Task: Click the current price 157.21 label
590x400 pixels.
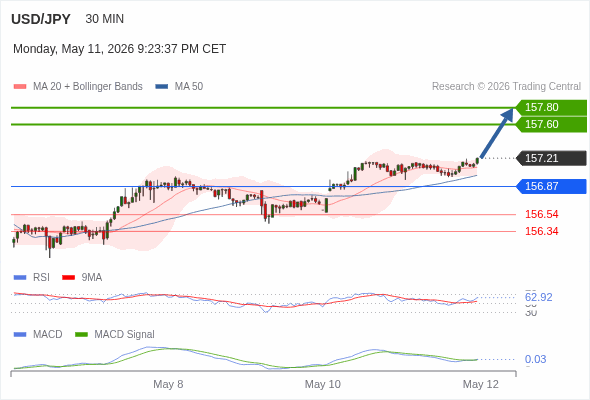Action: coord(551,158)
